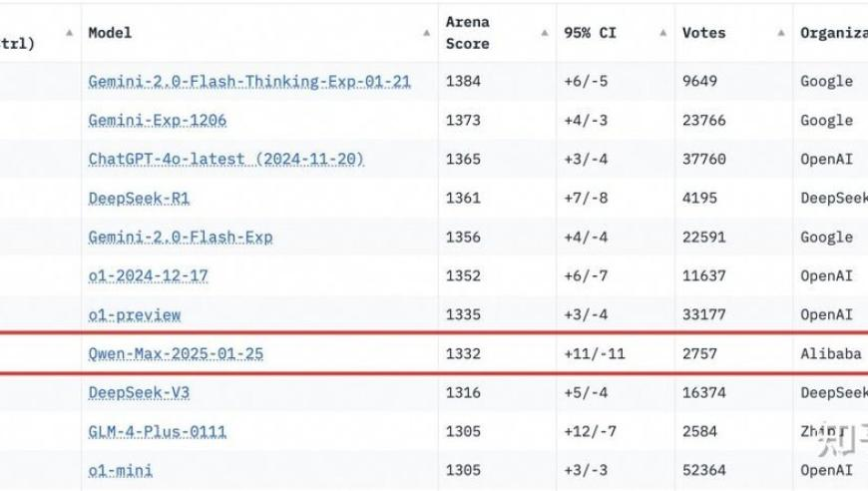868x491 pixels.
Task: Click the Votes column header text
Action: point(703,33)
